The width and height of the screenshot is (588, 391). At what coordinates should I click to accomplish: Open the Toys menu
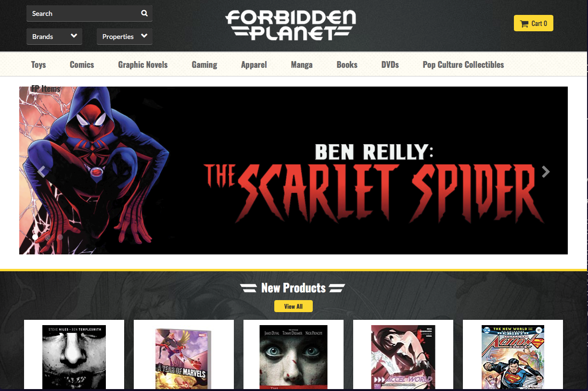pyautogui.click(x=38, y=64)
